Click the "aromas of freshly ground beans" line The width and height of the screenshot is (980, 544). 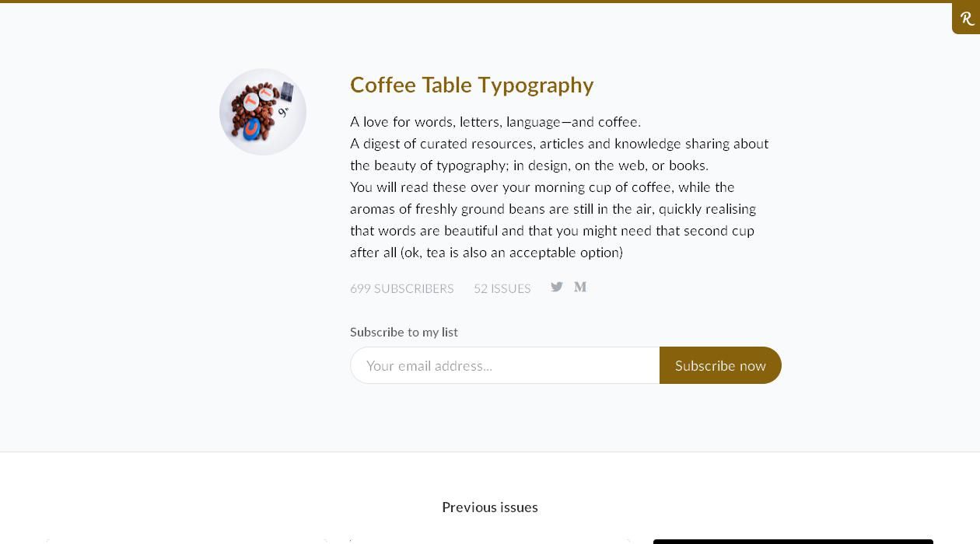tap(552, 209)
